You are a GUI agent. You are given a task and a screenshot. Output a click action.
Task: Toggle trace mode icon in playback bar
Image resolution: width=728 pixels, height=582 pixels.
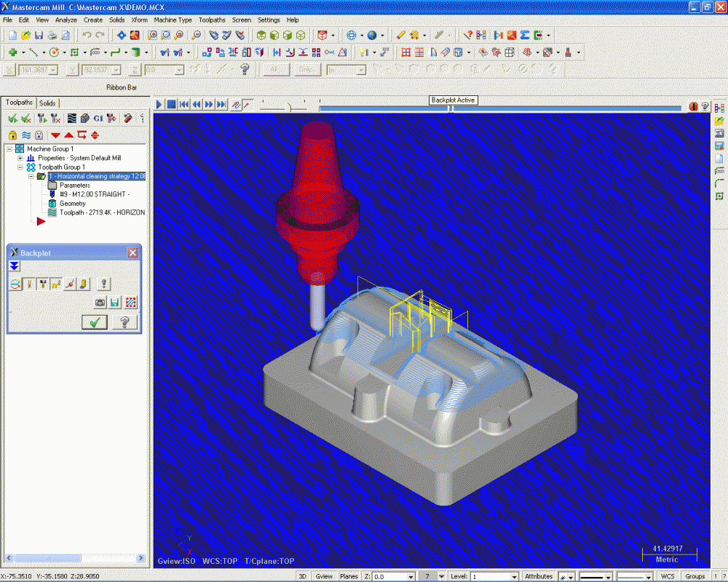236,105
